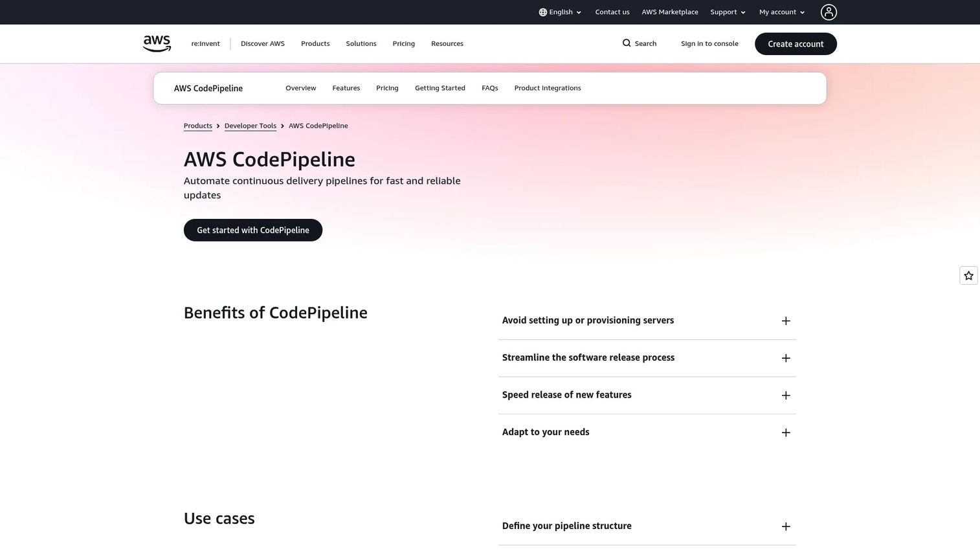Screen dimensions: 980x551
Task: Click the search magnifier icon
Action: [627, 43]
